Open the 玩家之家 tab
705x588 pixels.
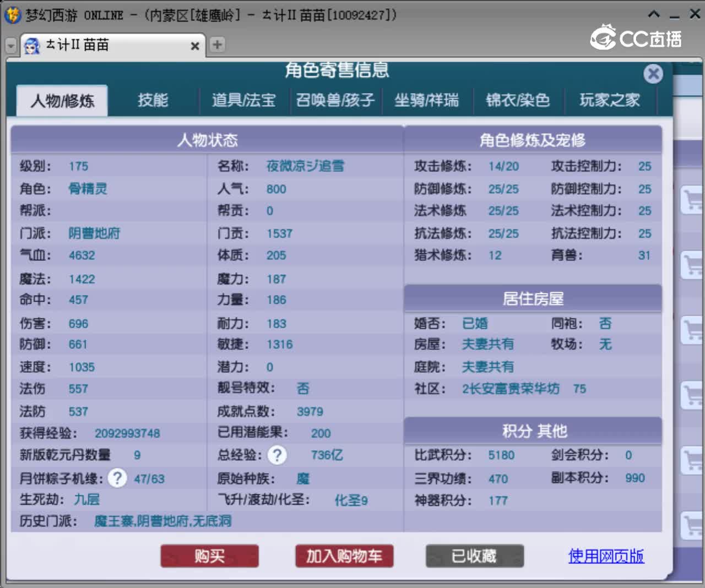(610, 100)
